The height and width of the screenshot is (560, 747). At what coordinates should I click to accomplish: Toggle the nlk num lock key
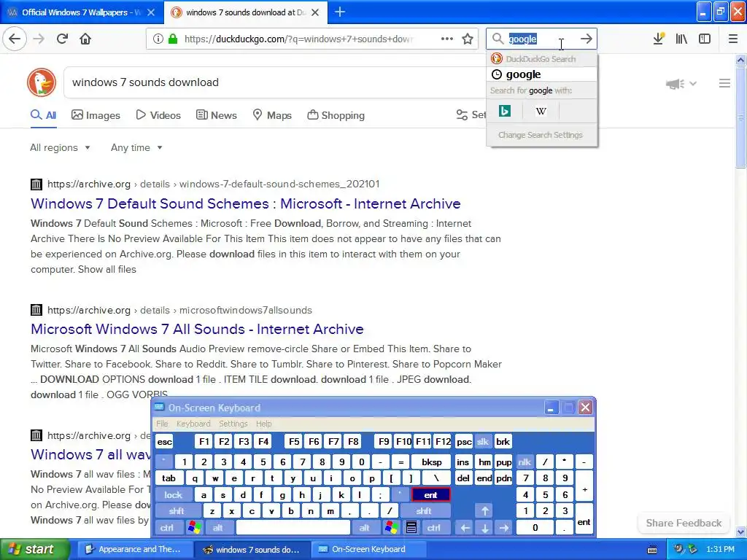[525, 462]
